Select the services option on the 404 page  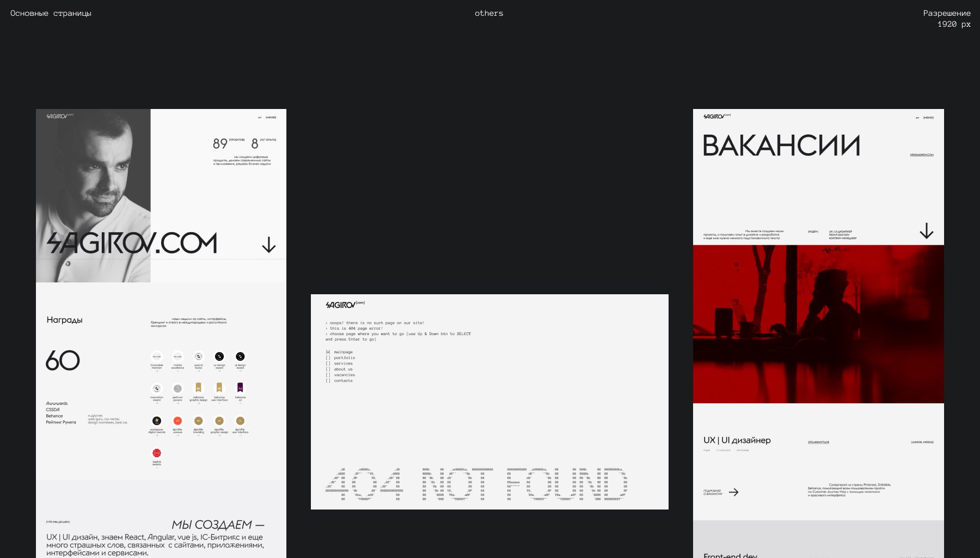(x=339, y=363)
